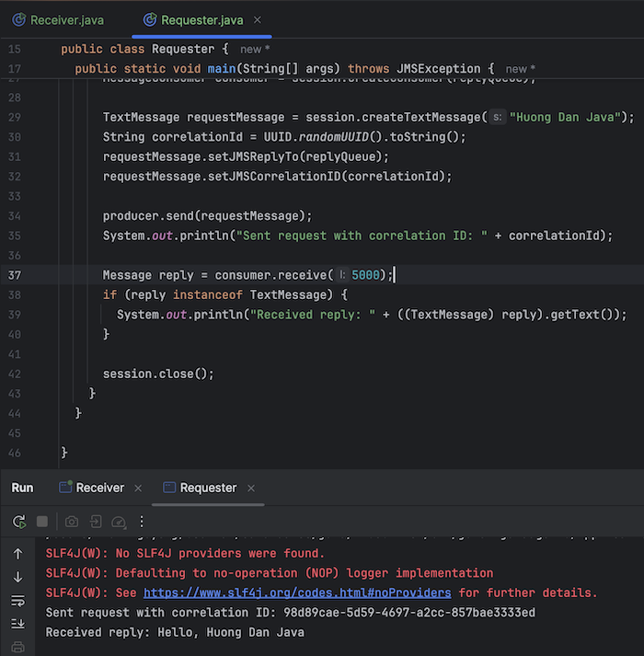Click 'No SLF4J providers were found' warning
The height and width of the screenshot is (656, 644).
tap(185, 553)
